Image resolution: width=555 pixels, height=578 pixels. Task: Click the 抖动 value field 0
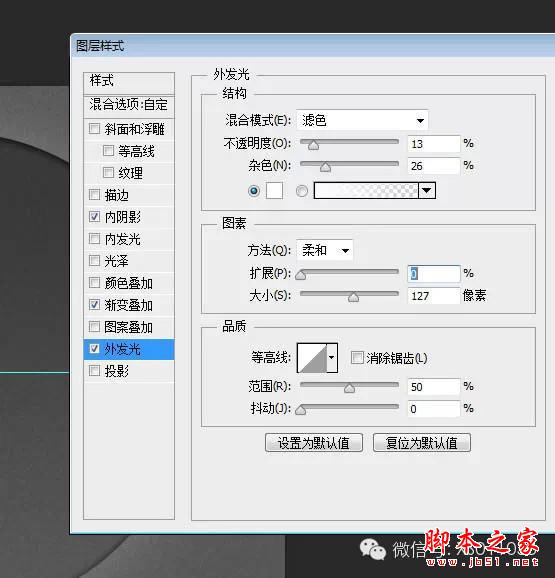[x=434, y=408]
